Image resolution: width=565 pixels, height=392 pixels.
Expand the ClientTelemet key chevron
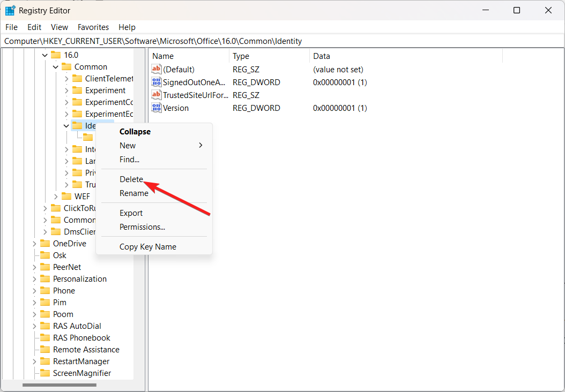(x=66, y=79)
